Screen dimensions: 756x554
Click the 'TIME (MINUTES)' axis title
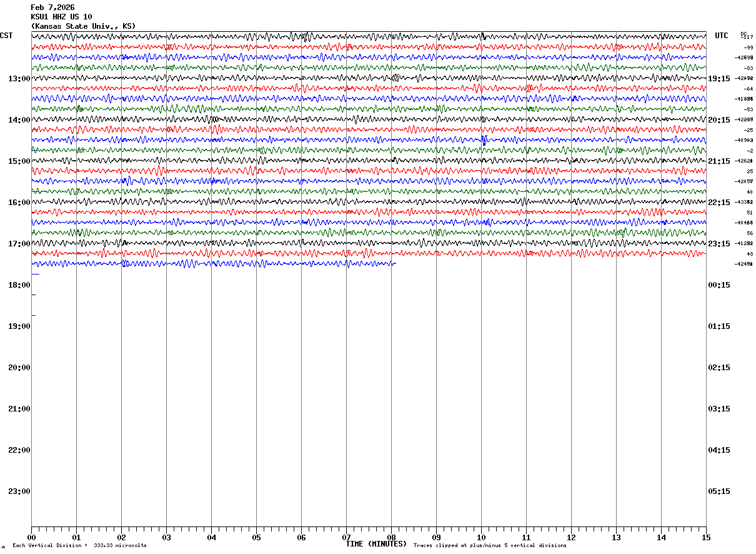(376, 544)
